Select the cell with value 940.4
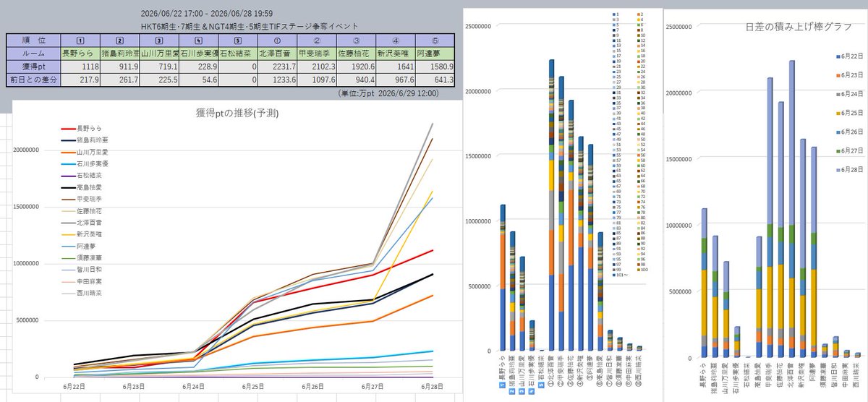Image resolution: width=868 pixels, height=402 pixels. [354, 78]
